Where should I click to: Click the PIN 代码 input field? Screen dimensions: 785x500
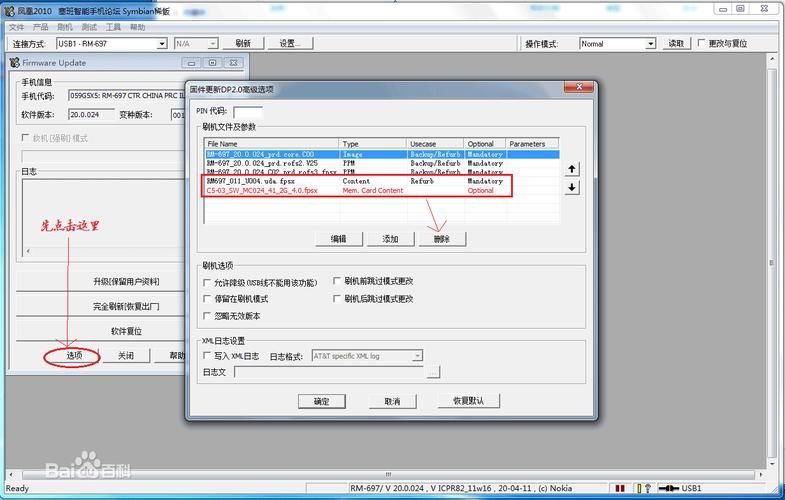point(248,111)
